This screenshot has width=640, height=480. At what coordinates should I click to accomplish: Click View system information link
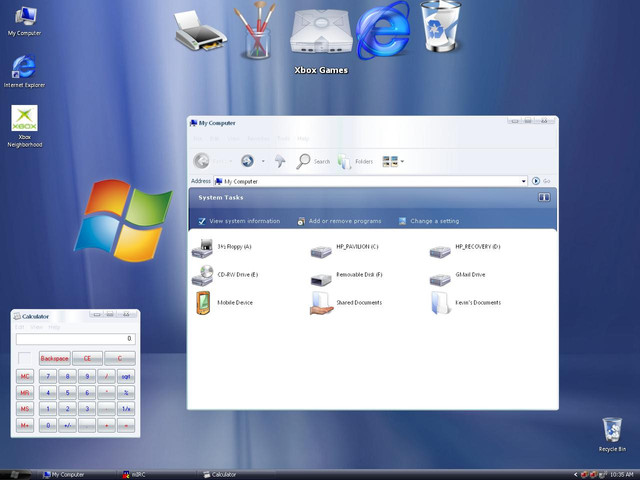click(x=239, y=221)
